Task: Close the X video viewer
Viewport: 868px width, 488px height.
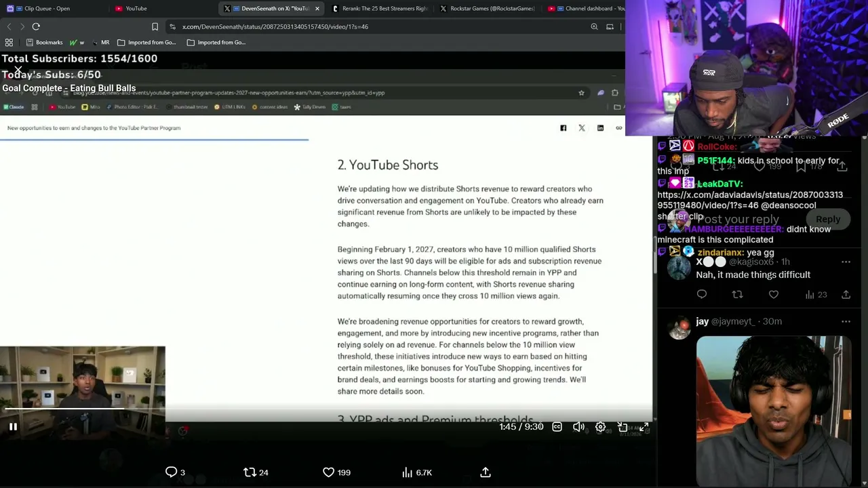Action: click(x=18, y=70)
